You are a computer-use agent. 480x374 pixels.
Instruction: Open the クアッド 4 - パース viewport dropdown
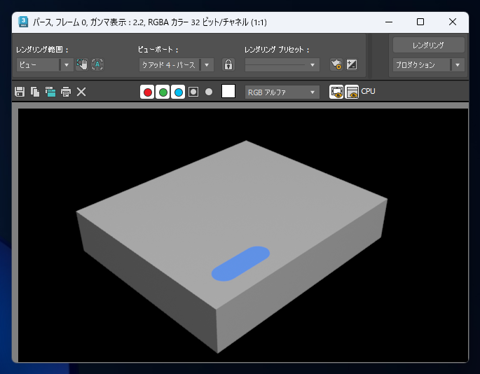coord(176,65)
